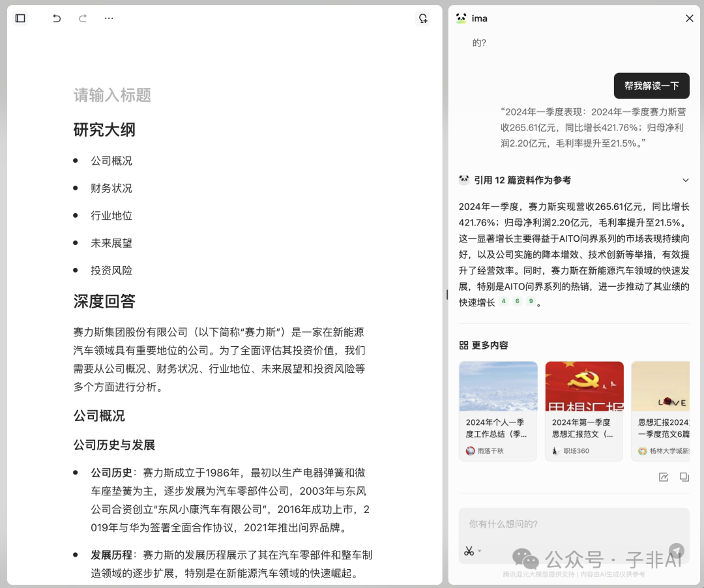Click the panel divider handle

(x=447, y=295)
